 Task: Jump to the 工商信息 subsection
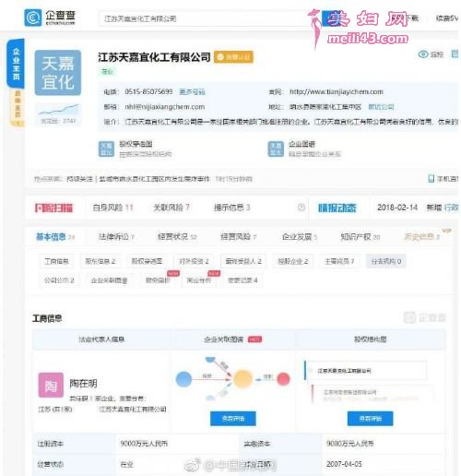[56, 261]
